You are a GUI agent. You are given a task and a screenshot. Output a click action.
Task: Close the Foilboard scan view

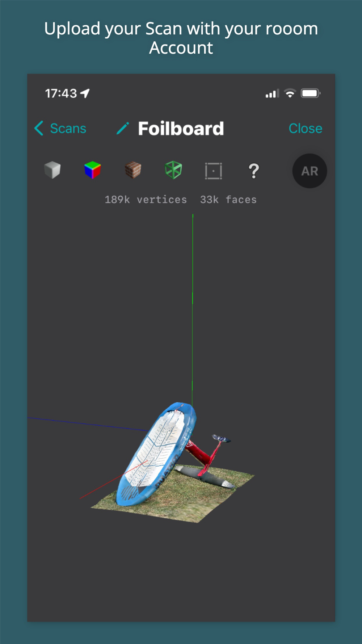pos(305,128)
